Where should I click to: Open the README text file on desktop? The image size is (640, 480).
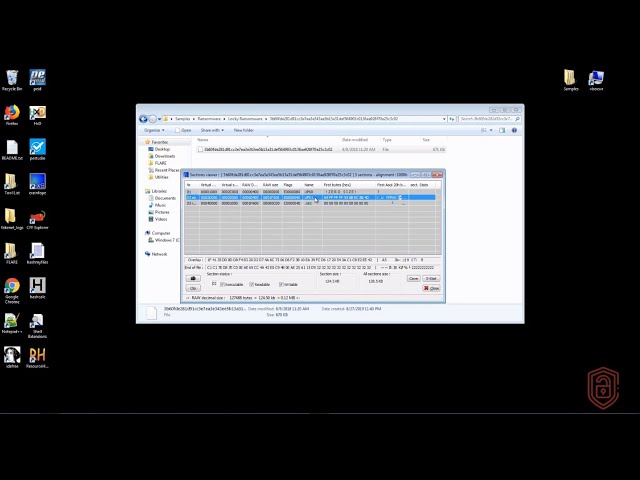pyautogui.click(x=12, y=149)
